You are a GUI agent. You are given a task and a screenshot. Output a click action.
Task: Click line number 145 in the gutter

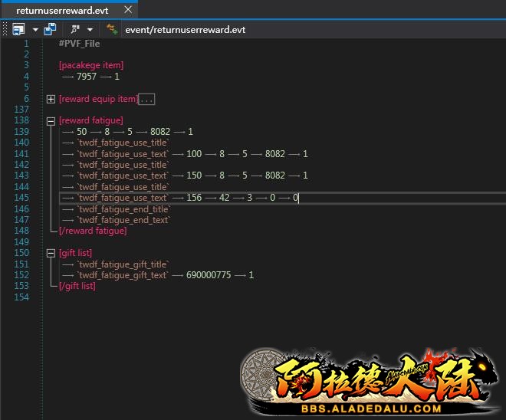pos(21,198)
